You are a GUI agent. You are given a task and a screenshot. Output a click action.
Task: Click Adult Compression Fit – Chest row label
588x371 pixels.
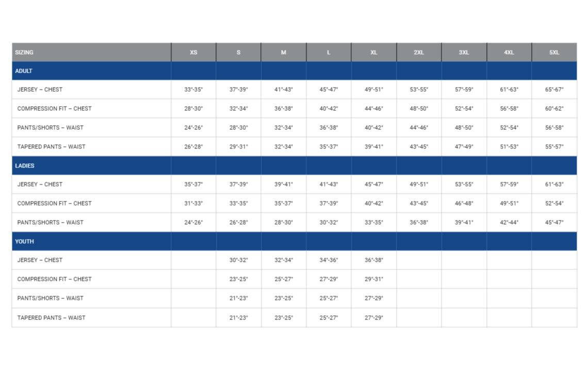[x=54, y=109]
